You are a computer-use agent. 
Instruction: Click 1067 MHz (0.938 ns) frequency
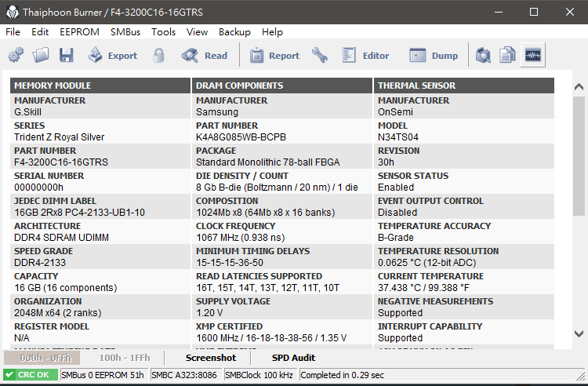tap(241, 238)
